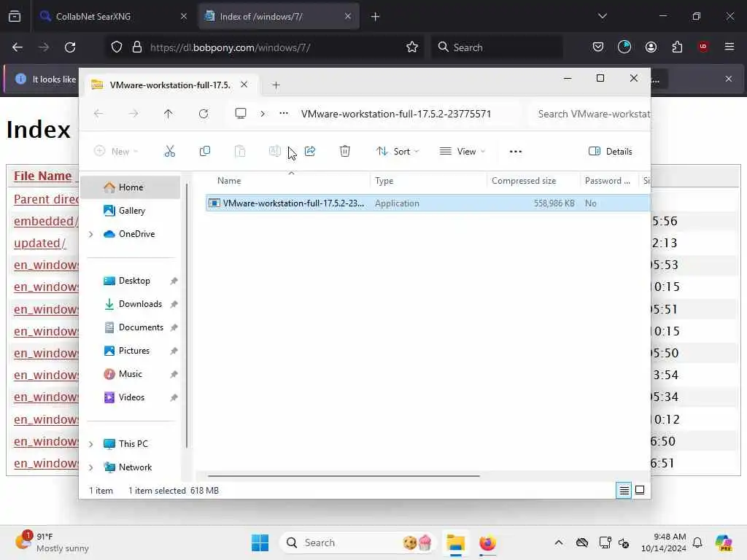Add a new File Explorer tab
The image size is (747, 560).
(276, 85)
